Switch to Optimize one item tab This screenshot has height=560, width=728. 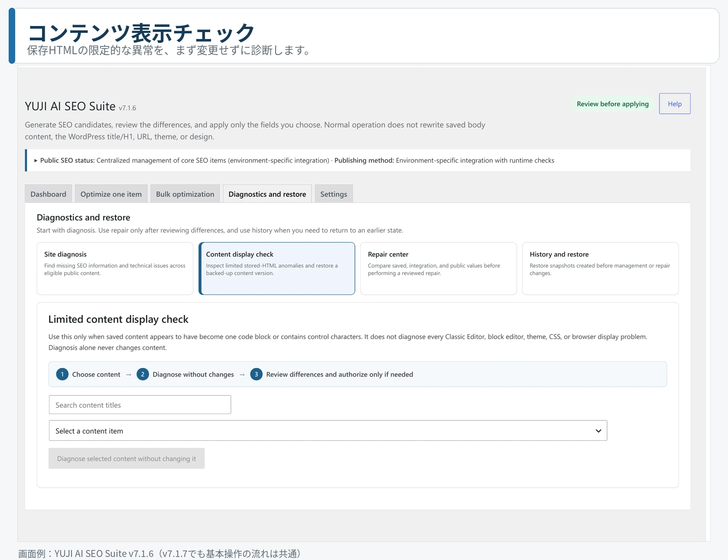tap(111, 194)
